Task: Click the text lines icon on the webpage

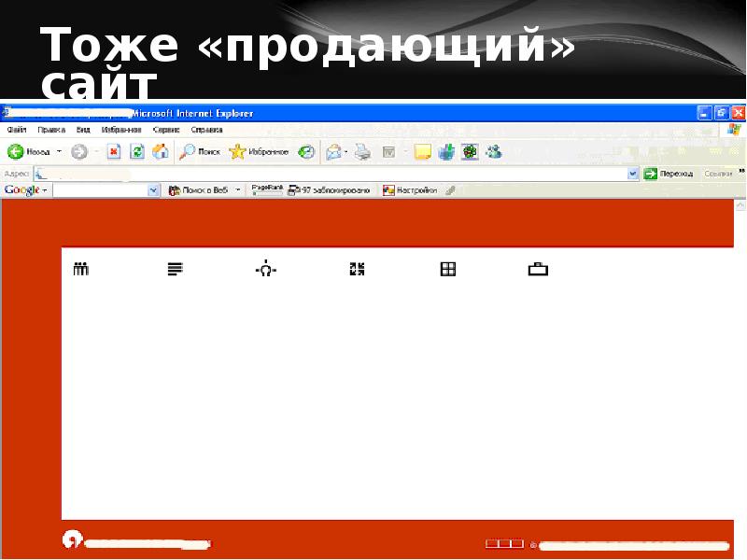Action: click(175, 270)
